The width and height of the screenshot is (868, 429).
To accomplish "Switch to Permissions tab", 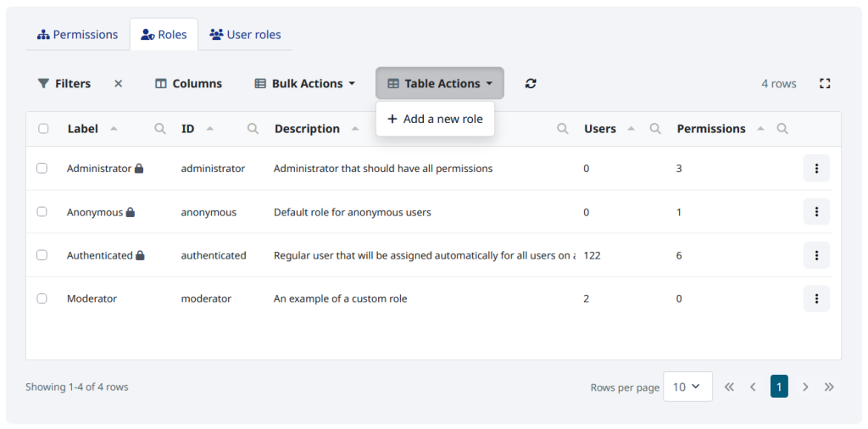I will click(x=77, y=34).
